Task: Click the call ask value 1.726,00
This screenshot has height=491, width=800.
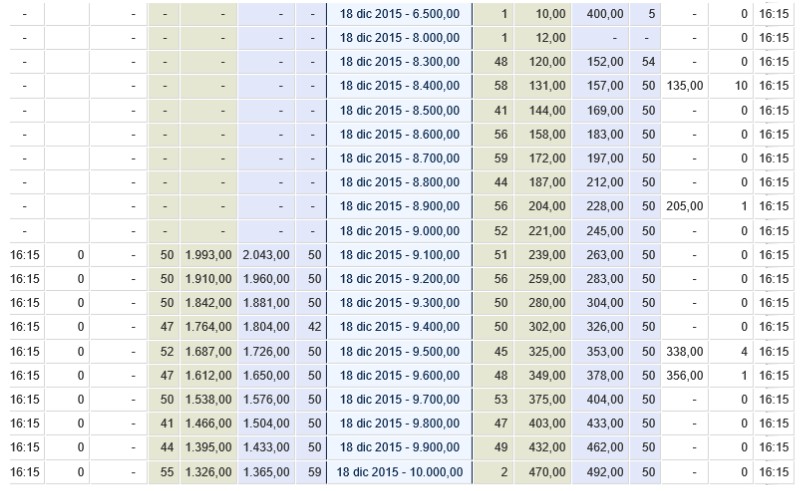Action: (x=266, y=351)
